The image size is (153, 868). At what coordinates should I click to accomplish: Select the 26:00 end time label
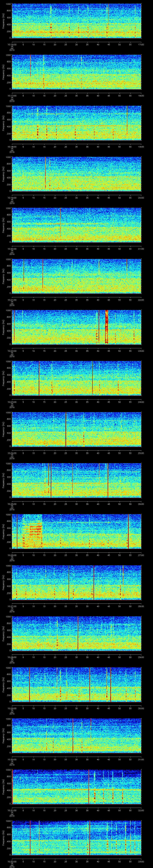(141, 504)
